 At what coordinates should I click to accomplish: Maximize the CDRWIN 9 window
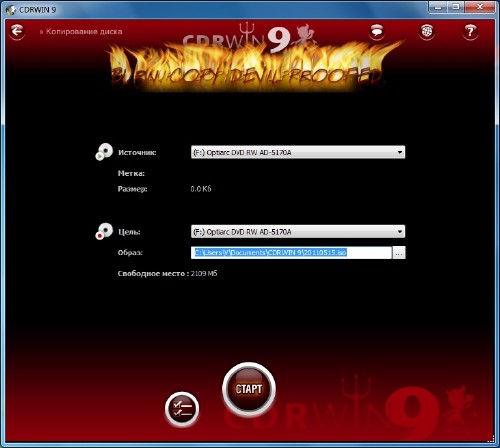456,7
